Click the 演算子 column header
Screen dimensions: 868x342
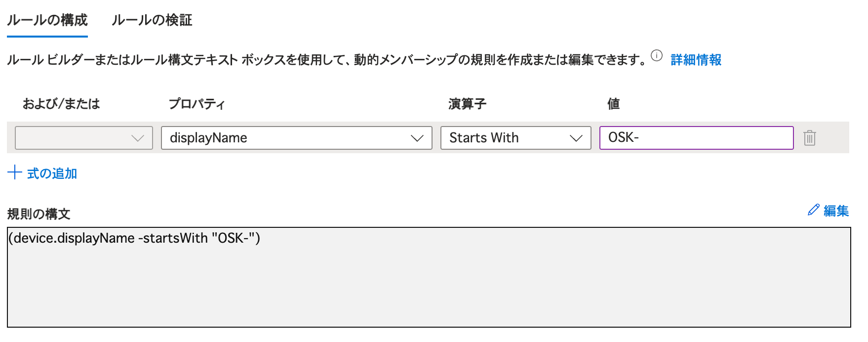click(x=467, y=104)
